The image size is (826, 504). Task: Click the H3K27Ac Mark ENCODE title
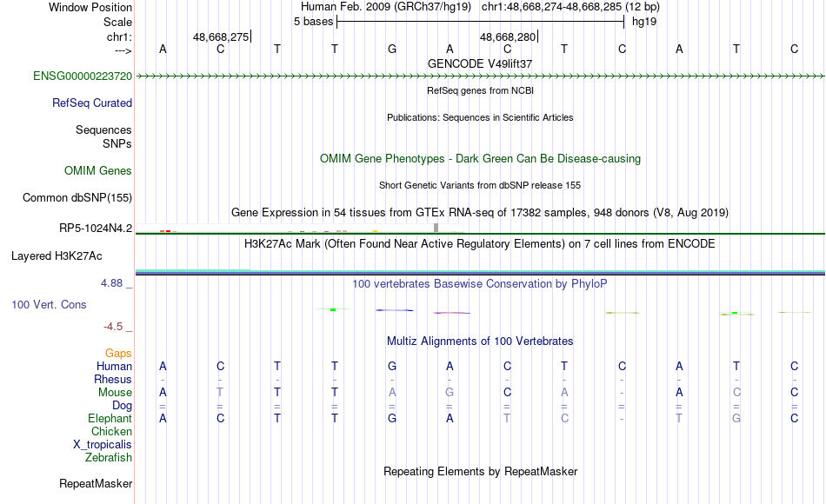pos(480,244)
